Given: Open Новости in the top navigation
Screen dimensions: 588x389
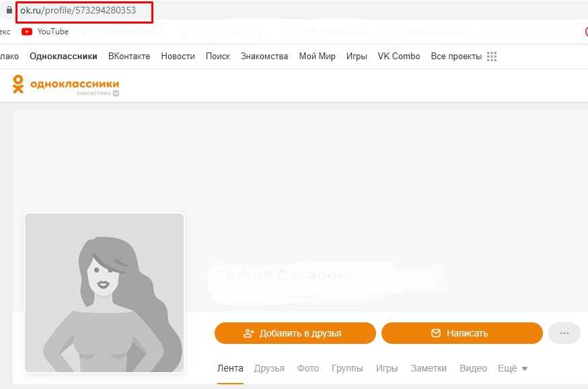Looking at the screenshot, I should click(x=178, y=57).
